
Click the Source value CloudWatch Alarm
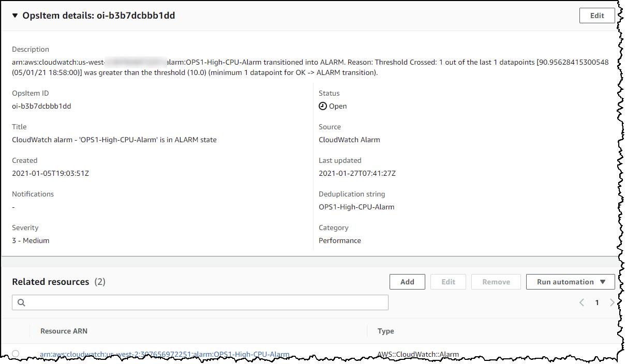click(x=349, y=140)
